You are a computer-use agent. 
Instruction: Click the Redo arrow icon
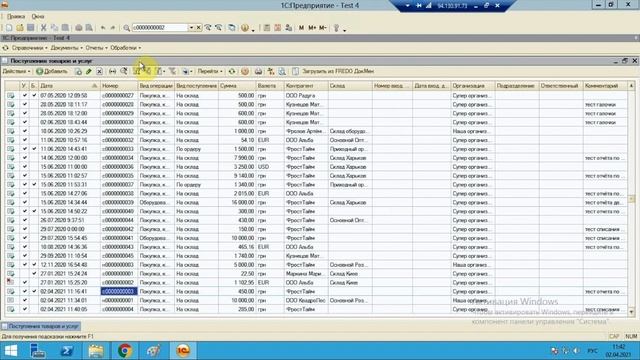(x=113, y=28)
